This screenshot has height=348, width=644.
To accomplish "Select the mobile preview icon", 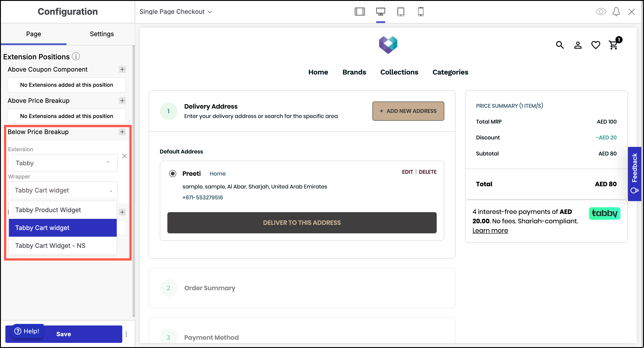I will [421, 12].
